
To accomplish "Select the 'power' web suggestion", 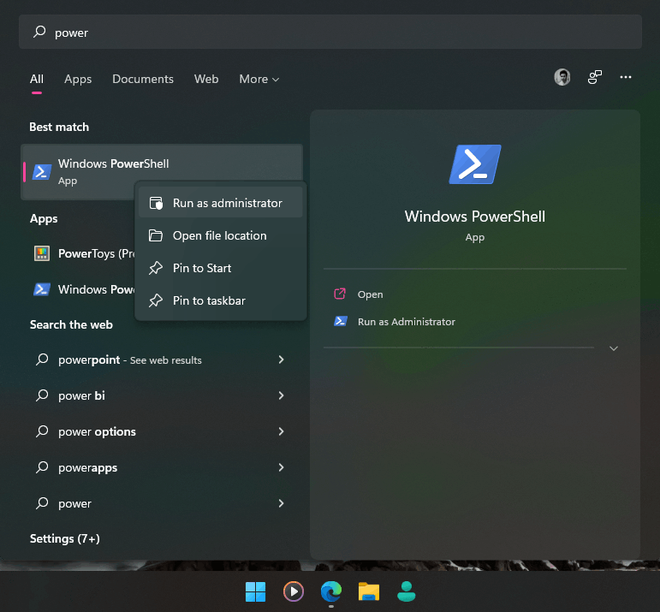I will [160, 503].
